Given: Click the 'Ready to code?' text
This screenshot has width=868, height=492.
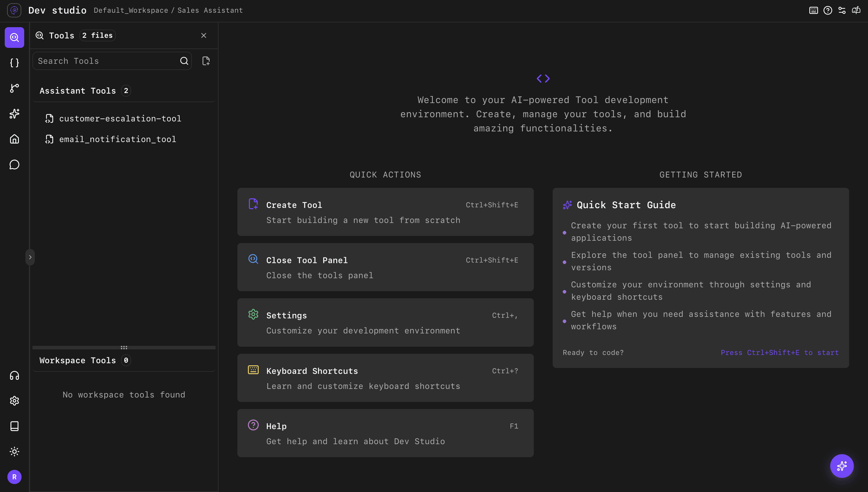Looking at the screenshot, I should [x=593, y=352].
